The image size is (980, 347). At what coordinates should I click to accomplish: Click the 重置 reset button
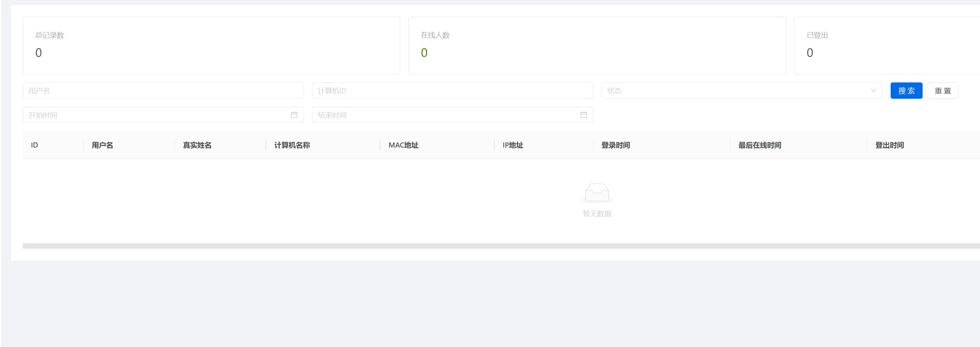[x=942, y=91]
